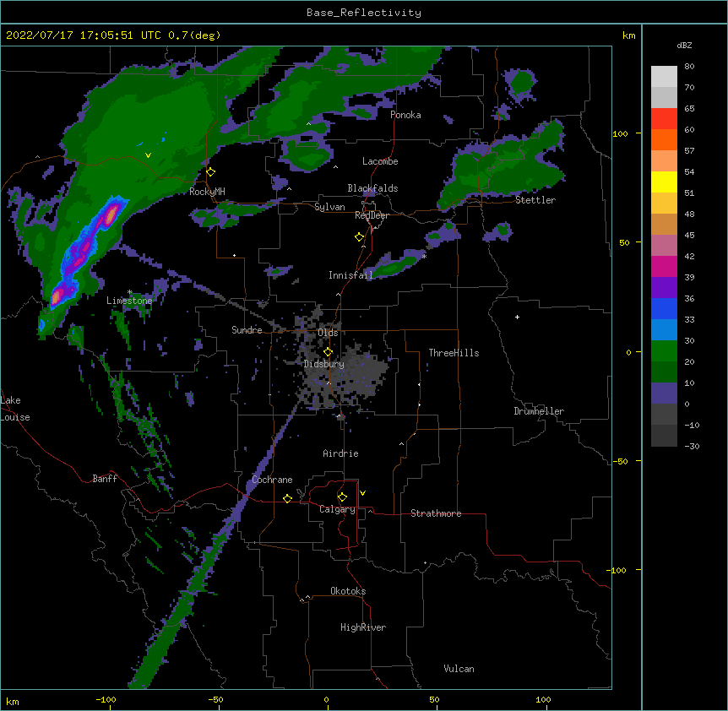Screen dimensions: 728x711
Task: Click the HighRiver label
Action: [x=363, y=627]
